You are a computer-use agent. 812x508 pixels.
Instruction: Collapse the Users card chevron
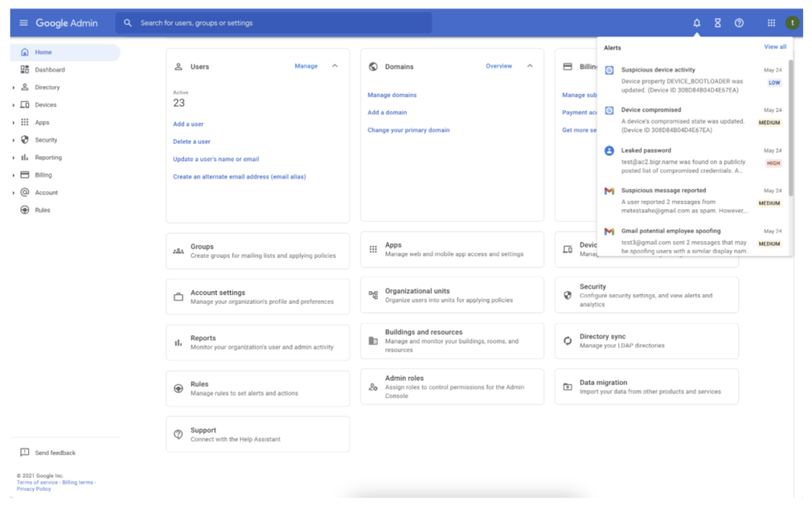[335, 65]
